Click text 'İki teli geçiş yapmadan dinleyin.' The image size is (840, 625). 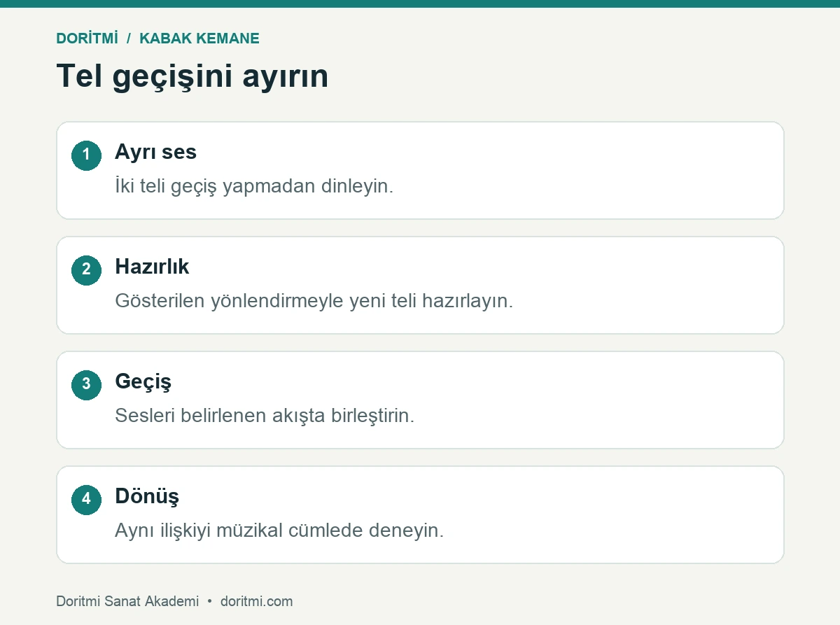[x=254, y=186]
